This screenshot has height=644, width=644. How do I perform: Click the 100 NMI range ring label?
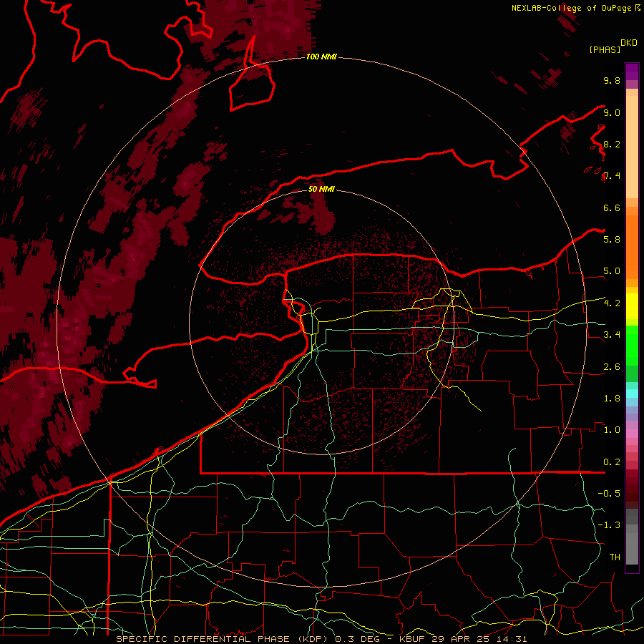click(321, 57)
